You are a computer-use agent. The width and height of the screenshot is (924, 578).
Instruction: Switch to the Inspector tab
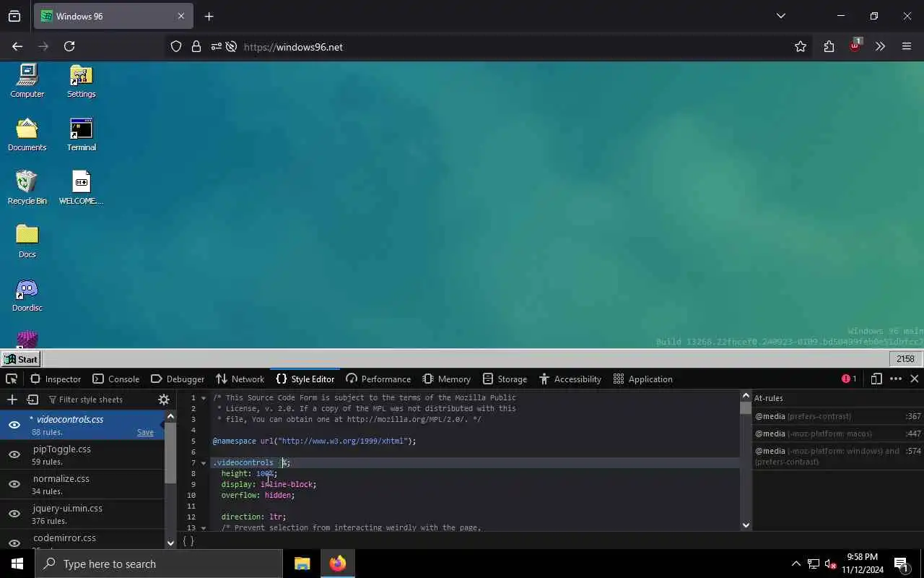(x=56, y=379)
